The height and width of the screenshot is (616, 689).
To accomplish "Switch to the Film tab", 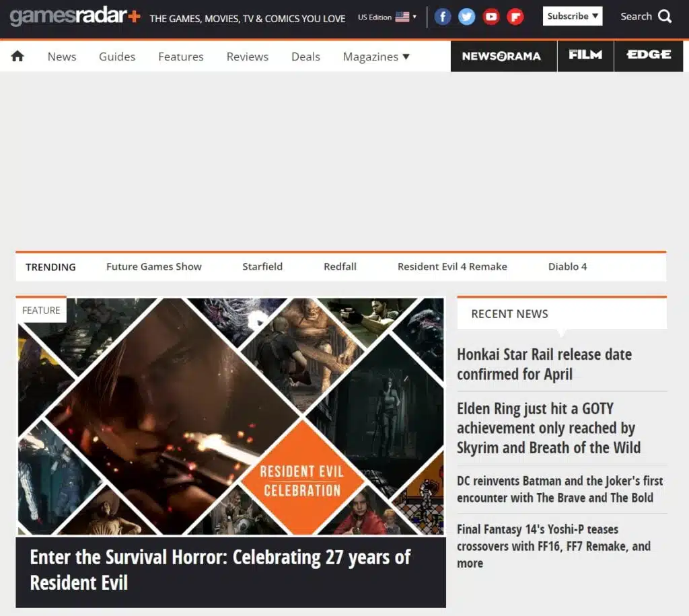I will [585, 56].
